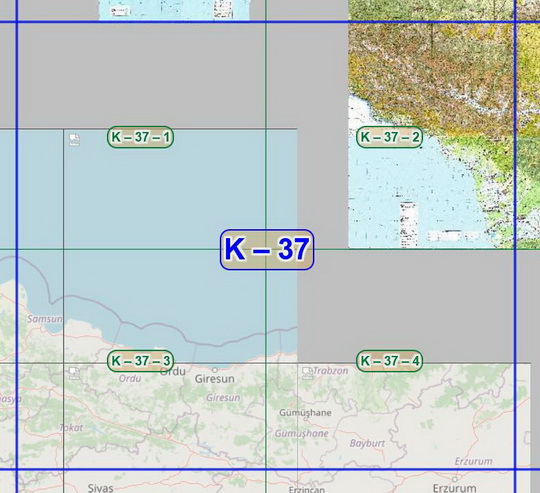Click the map sheet icon beside Trabzon
The image size is (540, 493).
point(307,373)
